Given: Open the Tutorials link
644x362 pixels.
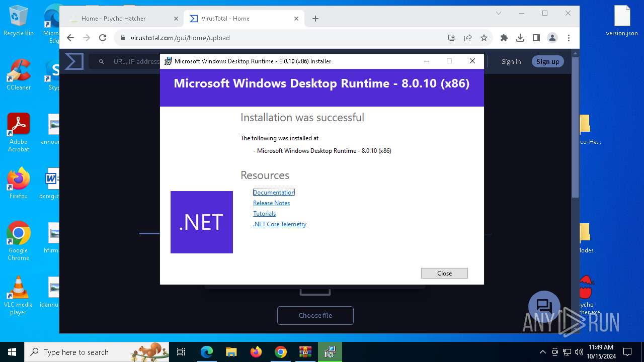Looking at the screenshot, I should 264,214.
